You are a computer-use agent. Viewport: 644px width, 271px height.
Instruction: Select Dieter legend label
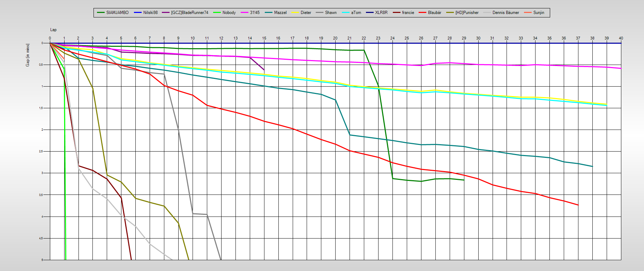(306, 13)
